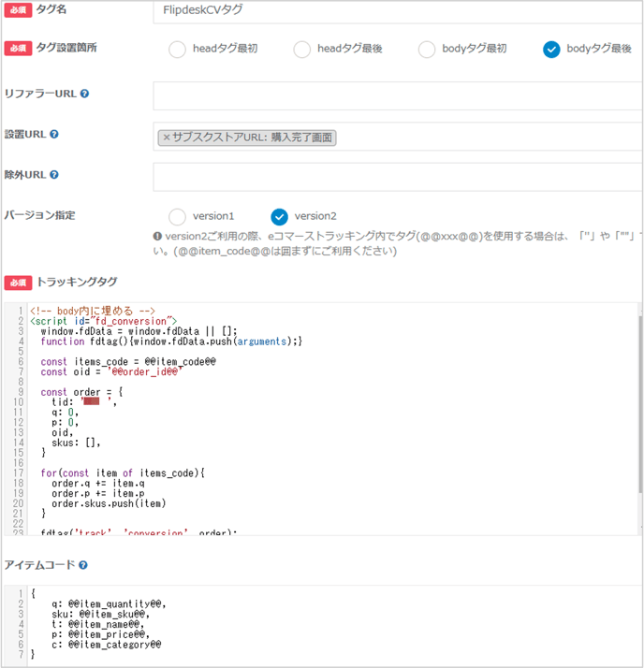Click the 'function fdtag()' code line

pos(171,341)
